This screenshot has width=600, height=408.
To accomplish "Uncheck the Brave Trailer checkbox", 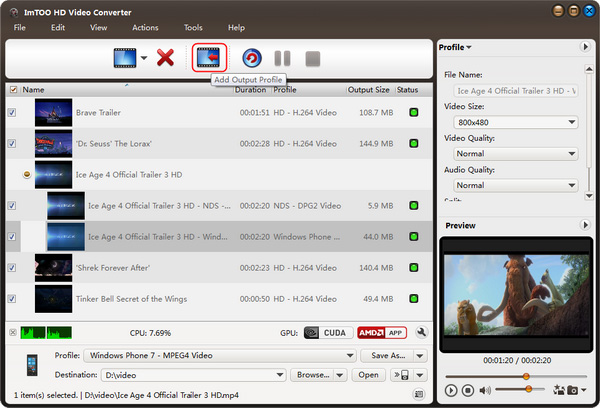I will point(12,113).
